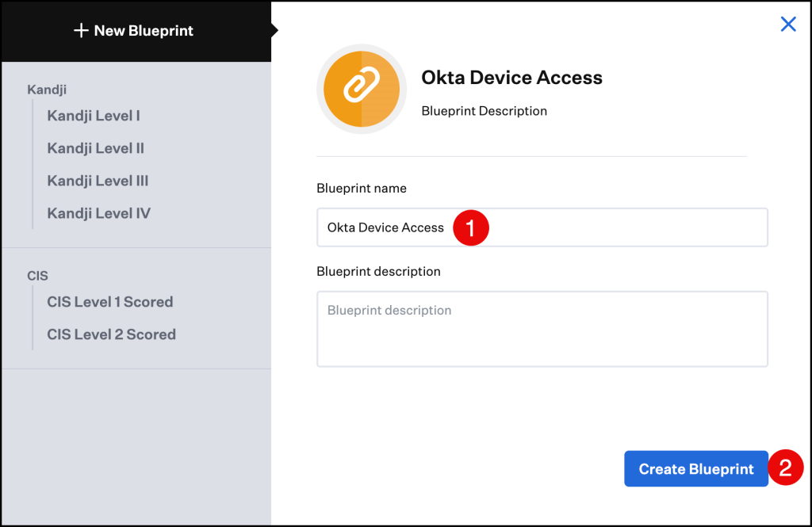Click the Okta Device Access title heading
This screenshot has width=812, height=527.
click(511, 78)
